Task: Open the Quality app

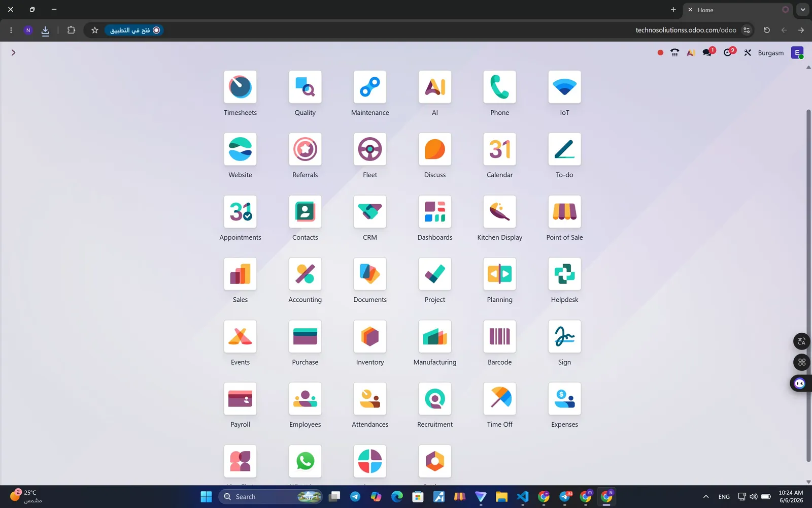Action: (305, 87)
